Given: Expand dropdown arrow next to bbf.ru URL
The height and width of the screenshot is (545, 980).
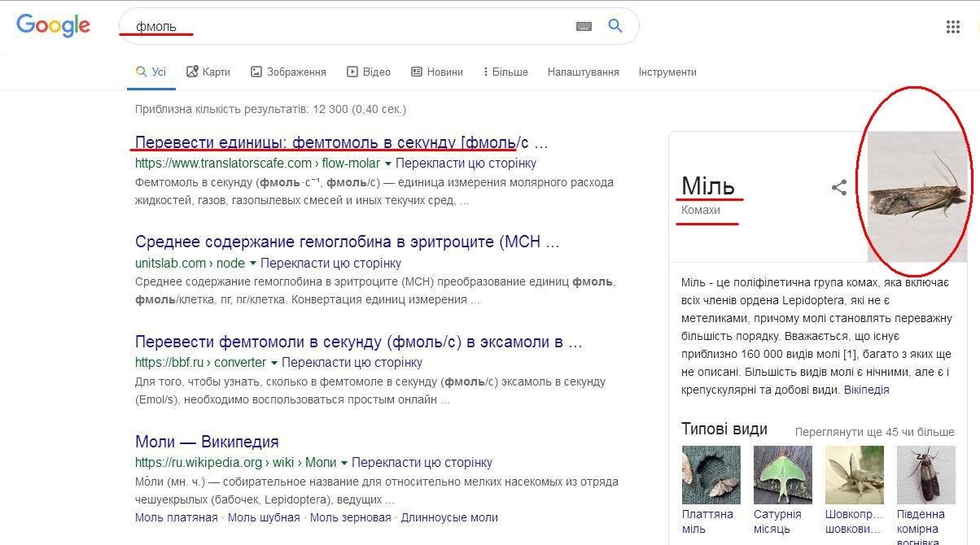Looking at the screenshot, I should (x=274, y=363).
